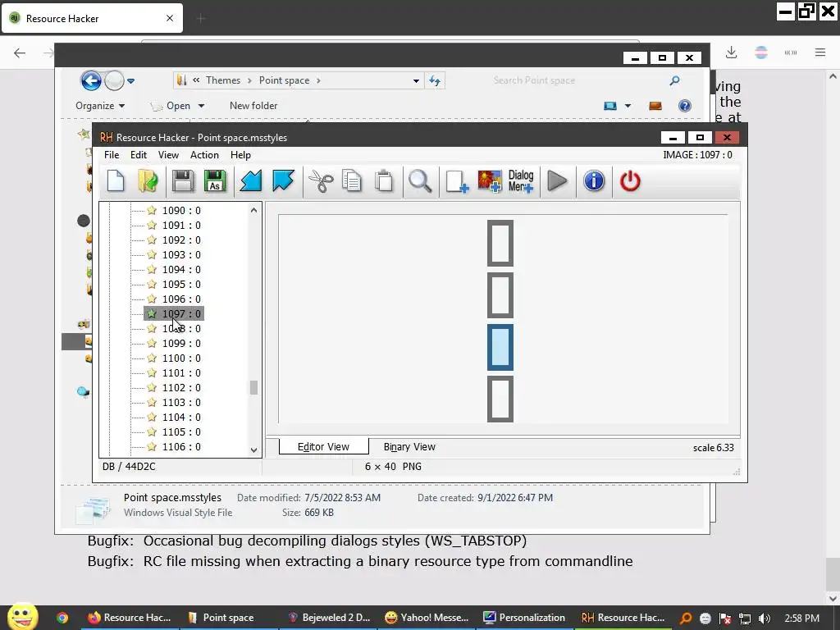Click the Cut scissors icon
The width and height of the screenshot is (840, 630).
coord(321,181)
